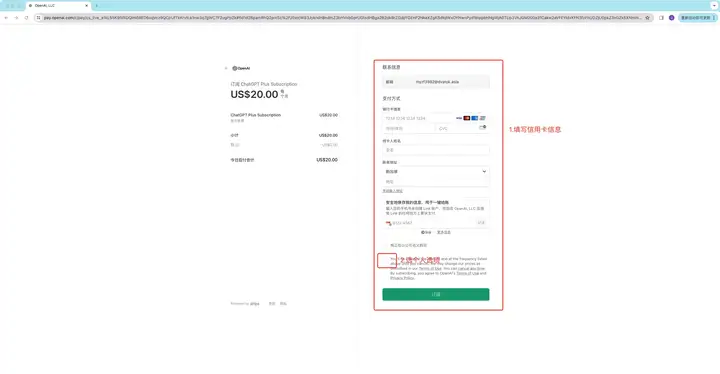
Task: Open a new browser tab
Action: click(x=96, y=6)
